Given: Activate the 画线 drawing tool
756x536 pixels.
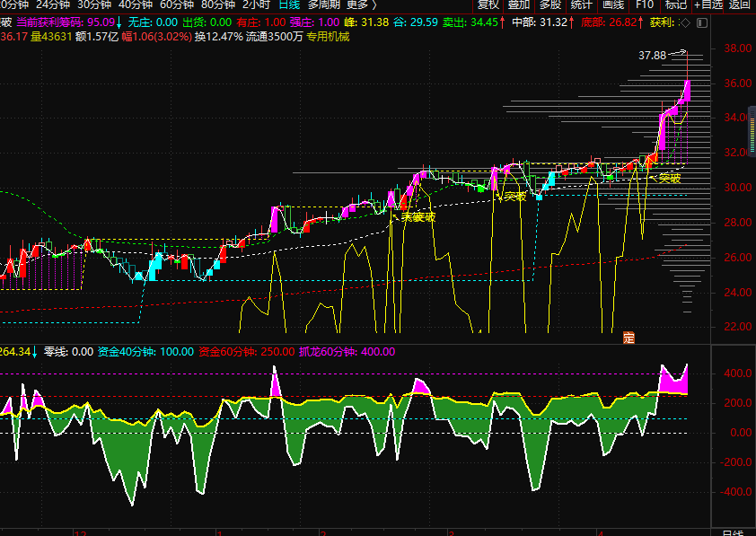Looking at the screenshot, I should pos(614,4).
